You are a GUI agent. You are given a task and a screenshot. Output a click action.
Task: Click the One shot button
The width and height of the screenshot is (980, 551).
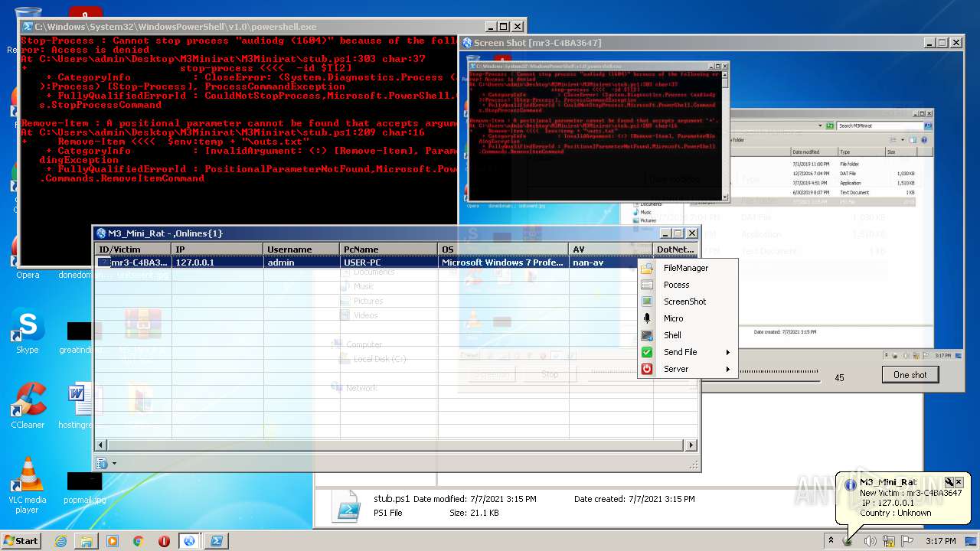point(910,375)
